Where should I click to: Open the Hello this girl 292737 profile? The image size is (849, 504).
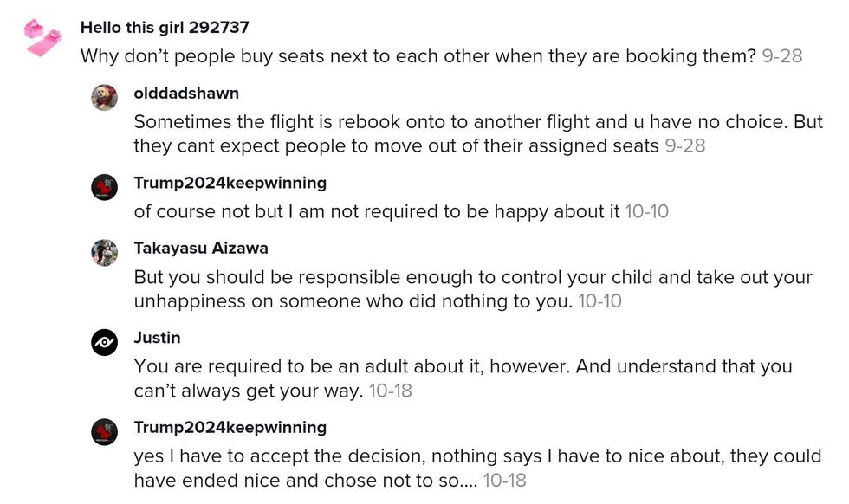[x=165, y=28]
